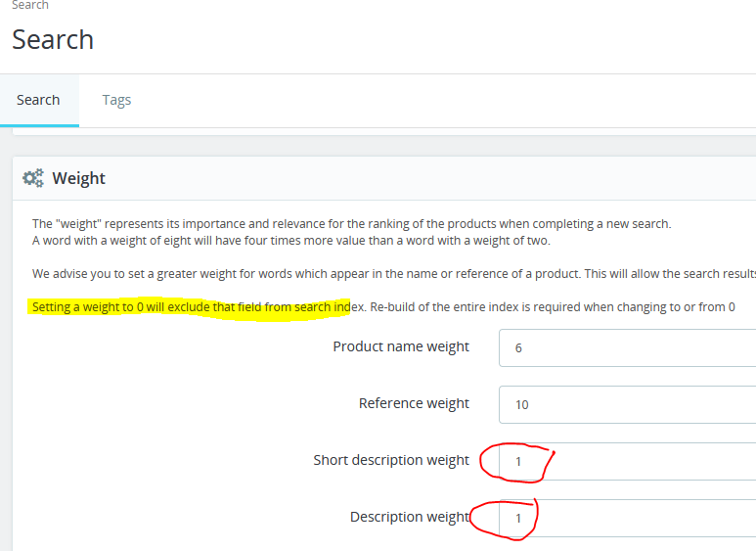Click the large Search page title
This screenshot has width=756, height=551.
tap(53, 39)
